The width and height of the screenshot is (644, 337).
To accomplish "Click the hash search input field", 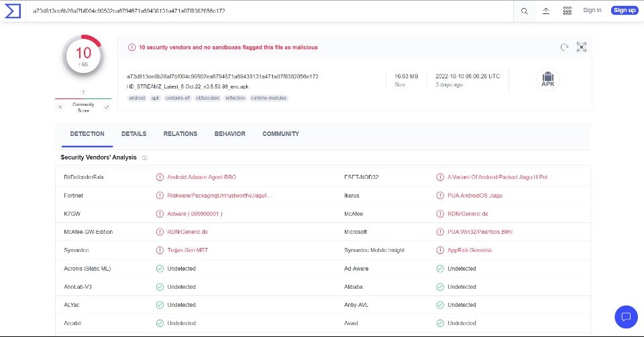I will tap(271, 11).
